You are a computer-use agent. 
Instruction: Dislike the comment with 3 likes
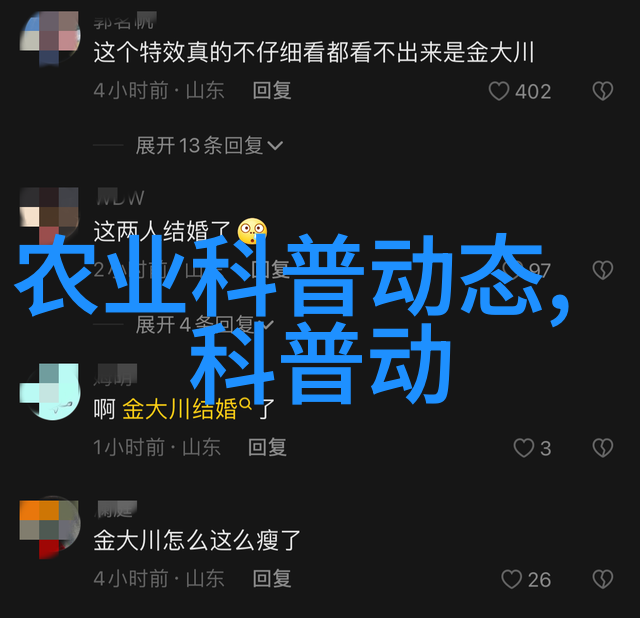(x=603, y=448)
